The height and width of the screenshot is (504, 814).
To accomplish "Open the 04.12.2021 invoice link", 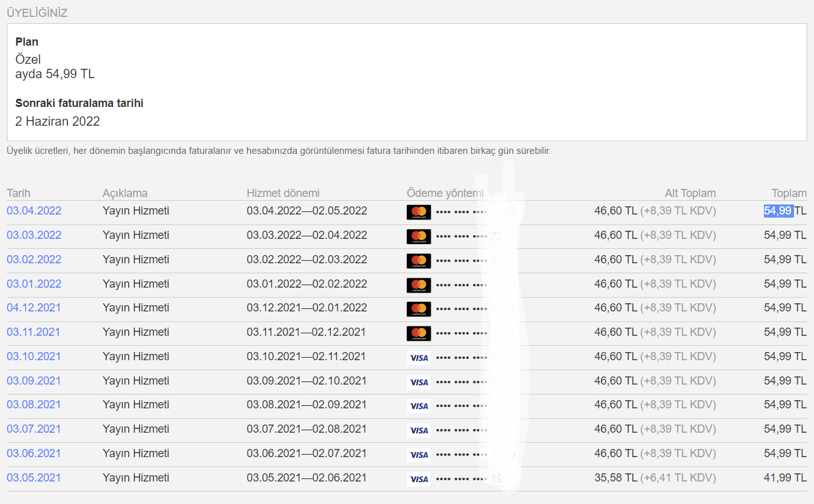I will point(34,308).
